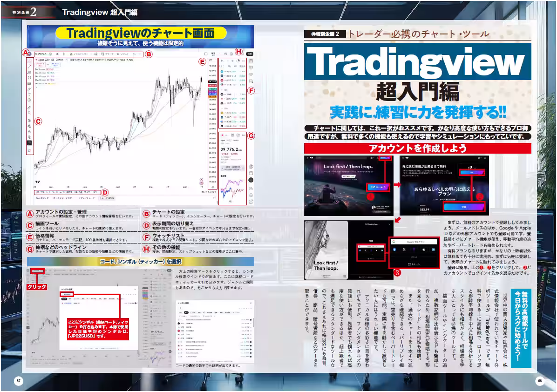Open the Pine エディタ tab
This screenshot has width=557, height=392.
click(x=42, y=198)
